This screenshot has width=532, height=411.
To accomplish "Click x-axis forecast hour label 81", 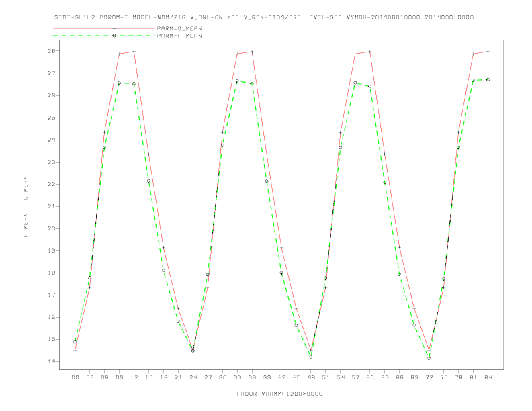I will pos(474,377).
